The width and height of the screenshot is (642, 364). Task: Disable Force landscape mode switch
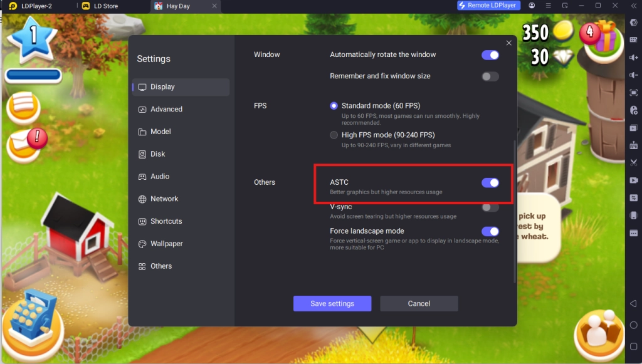pyautogui.click(x=490, y=231)
